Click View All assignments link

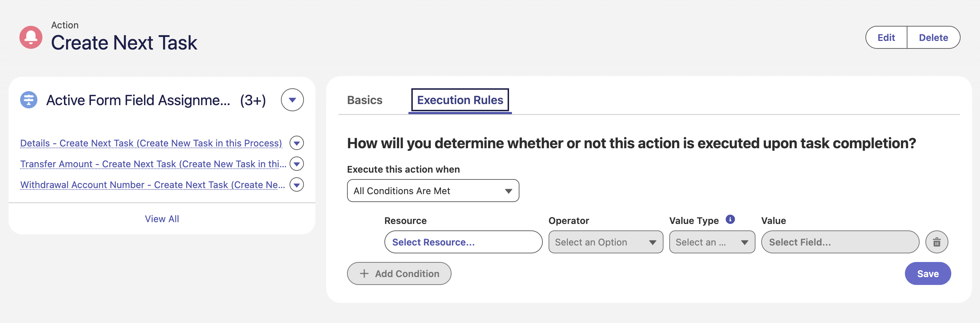pyautogui.click(x=162, y=219)
